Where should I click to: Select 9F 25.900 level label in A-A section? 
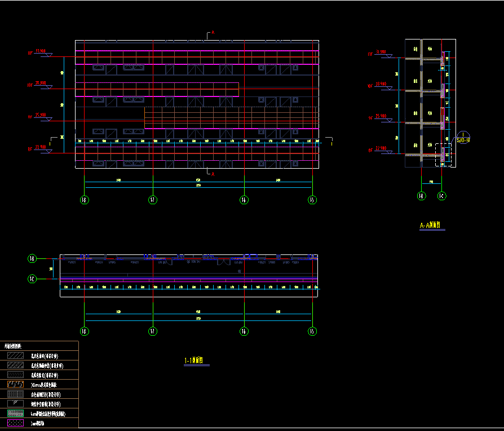point(380,118)
